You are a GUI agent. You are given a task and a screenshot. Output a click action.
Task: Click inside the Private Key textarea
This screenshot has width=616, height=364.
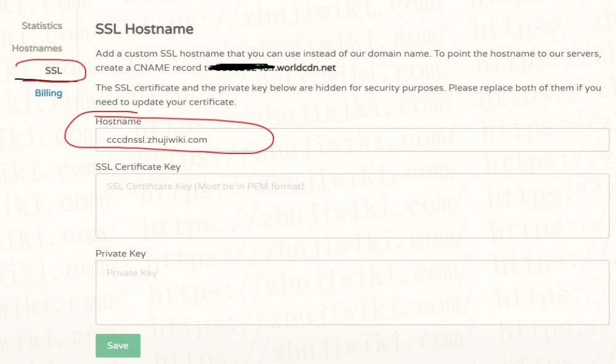click(352, 293)
